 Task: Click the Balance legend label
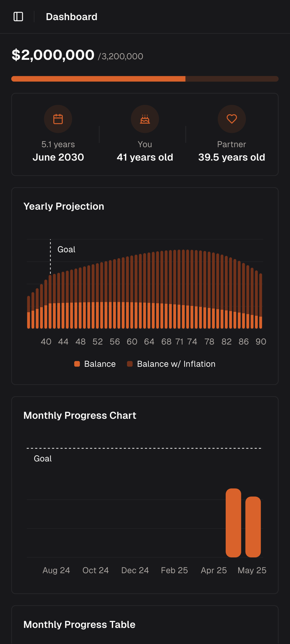[100, 364]
